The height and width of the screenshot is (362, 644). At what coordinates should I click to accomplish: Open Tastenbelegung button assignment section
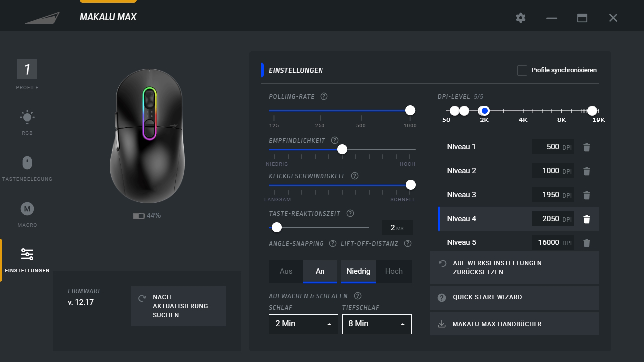(x=27, y=168)
